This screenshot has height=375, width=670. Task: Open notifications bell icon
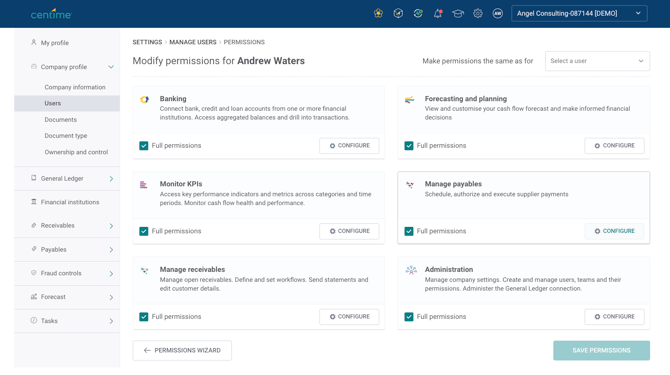coord(438,14)
